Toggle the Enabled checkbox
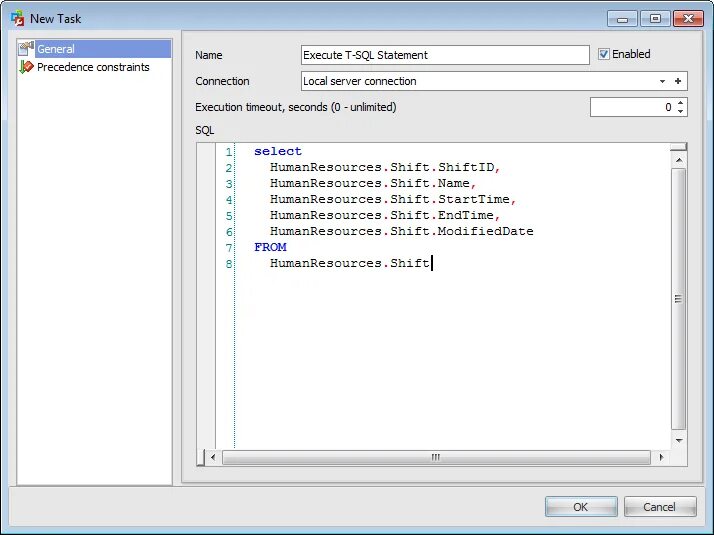 pyautogui.click(x=604, y=54)
